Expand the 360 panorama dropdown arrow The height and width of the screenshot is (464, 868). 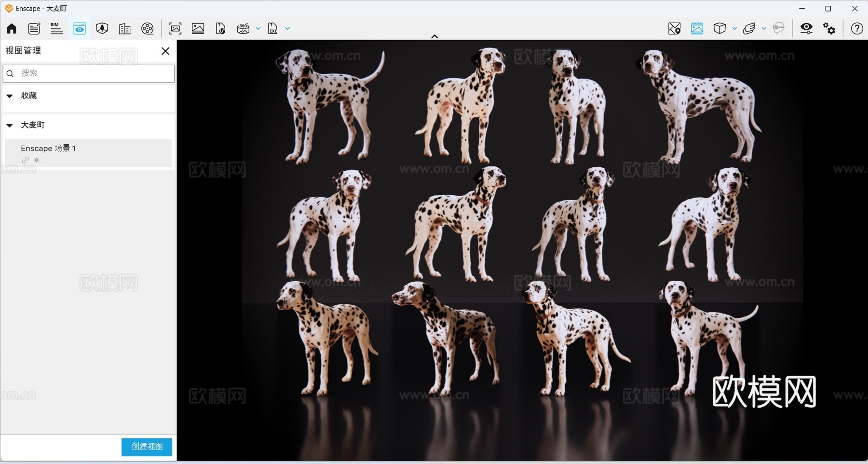click(258, 28)
